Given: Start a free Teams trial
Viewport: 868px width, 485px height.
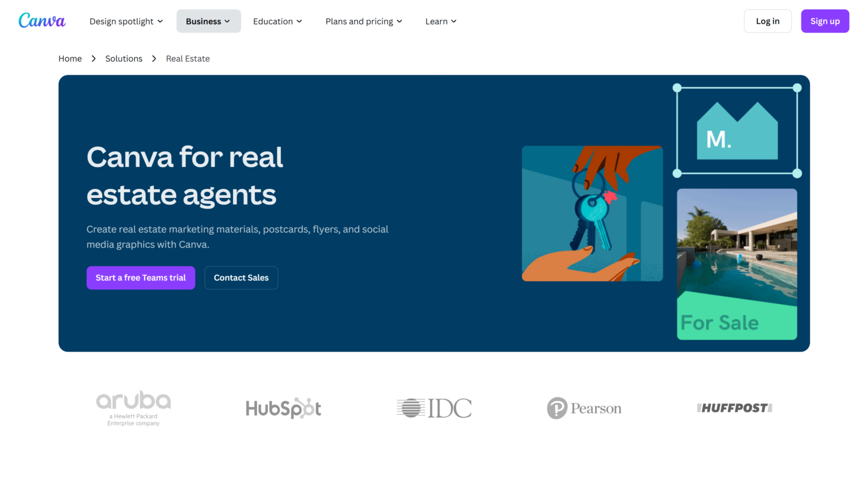Looking at the screenshot, I should click(x=141, y=278).
